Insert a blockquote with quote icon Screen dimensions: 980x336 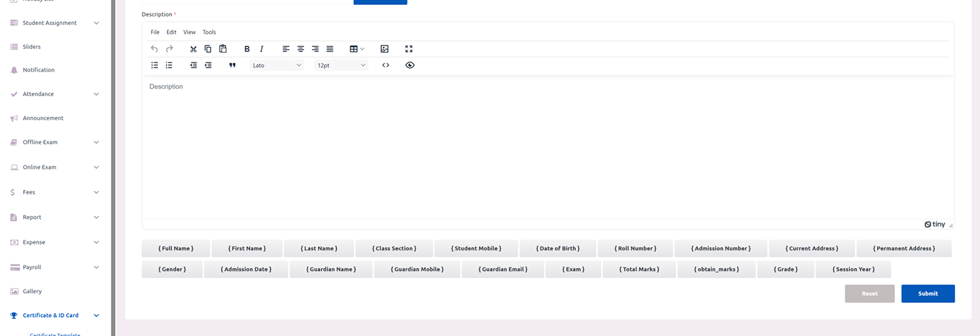233,65
